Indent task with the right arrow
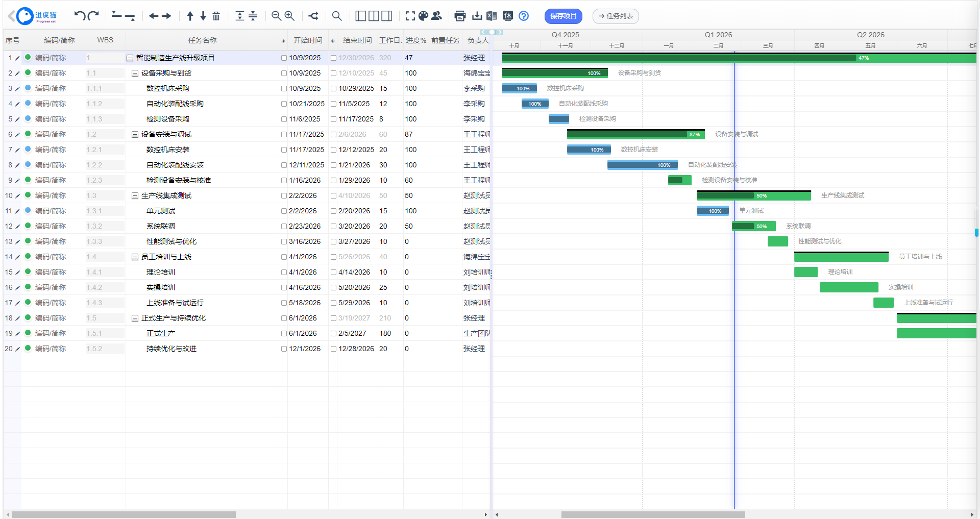Screen dimensions: 980x519 point(166,16)
